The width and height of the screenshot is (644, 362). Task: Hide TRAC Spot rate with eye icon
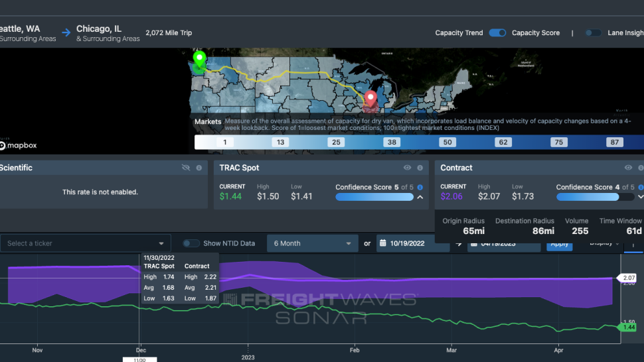coord(407,168)
